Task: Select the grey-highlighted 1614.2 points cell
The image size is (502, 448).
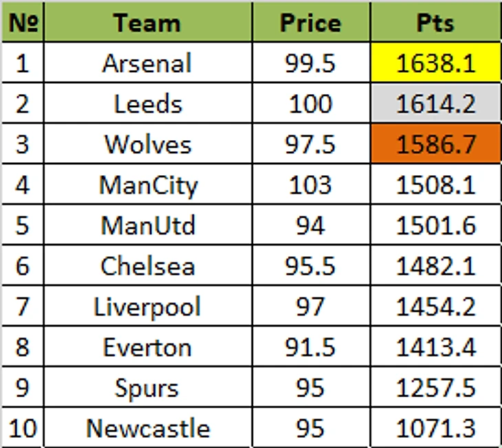Action: click(x=435, y=104)
